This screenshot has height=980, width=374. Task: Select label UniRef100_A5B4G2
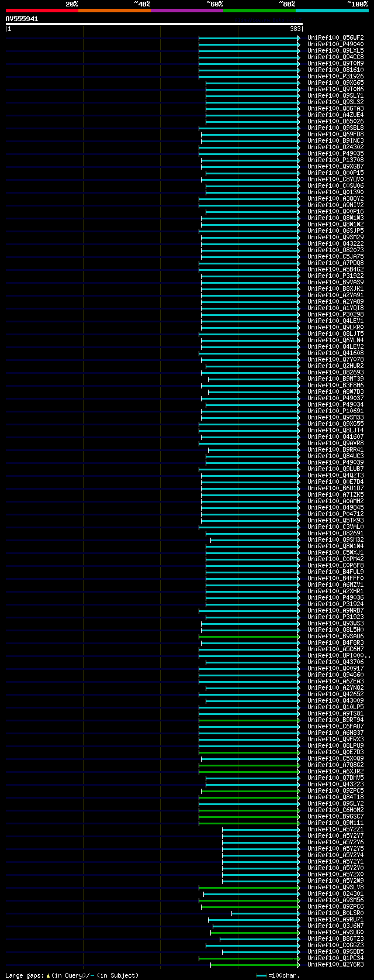click(x=335, y=269)
